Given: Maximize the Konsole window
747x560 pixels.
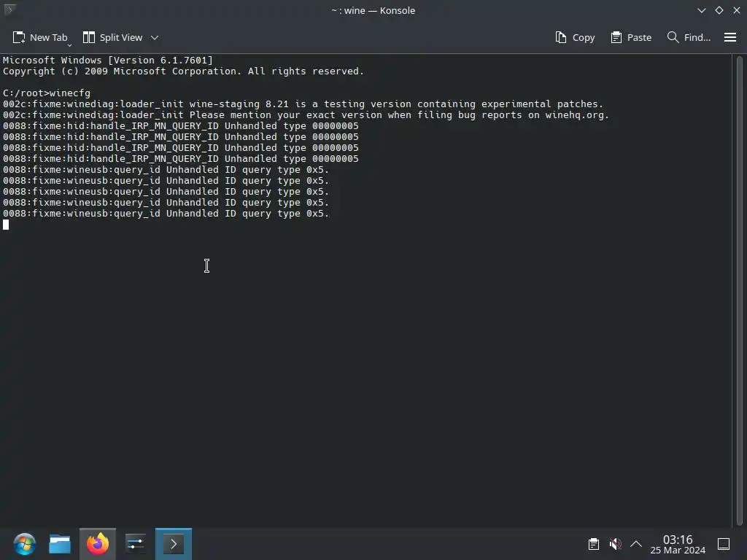Looking at the screenshot, I should pos(719,10).
